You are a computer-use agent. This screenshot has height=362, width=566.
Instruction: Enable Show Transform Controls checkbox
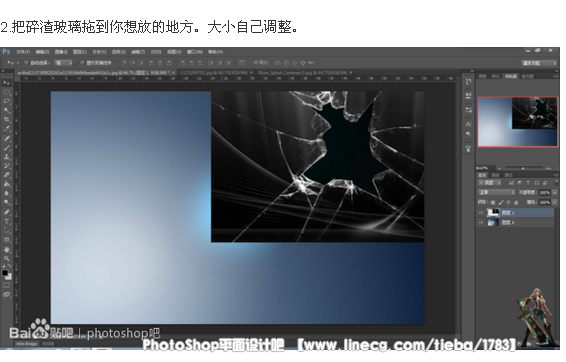click(82, 63)
